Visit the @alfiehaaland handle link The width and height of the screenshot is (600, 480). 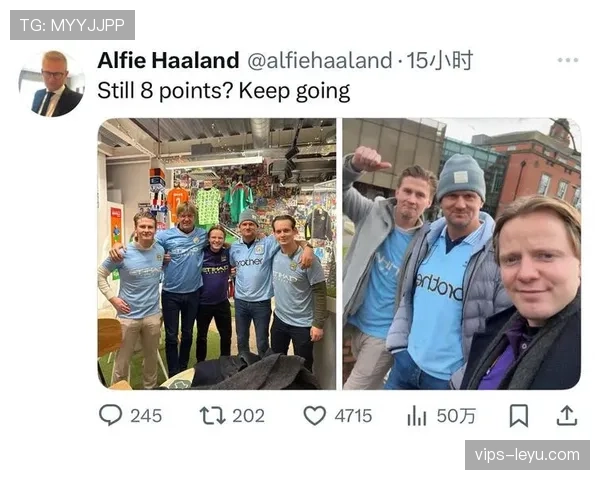319,61
